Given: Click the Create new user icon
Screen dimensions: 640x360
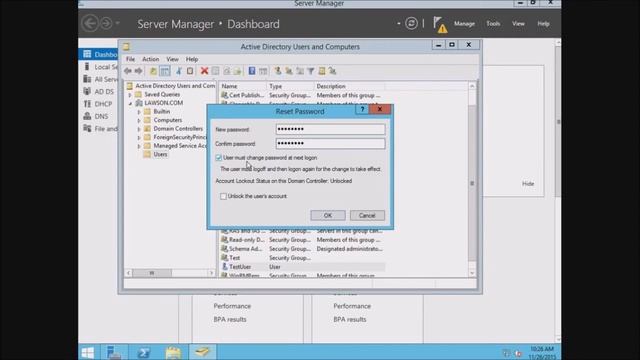Looking at the screenshot, I should click(x=278, y=71).
